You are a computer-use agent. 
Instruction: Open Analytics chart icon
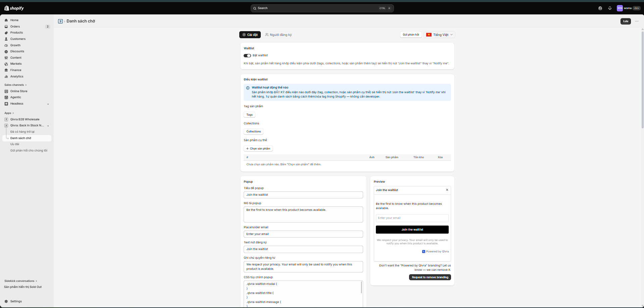point(6,76)
